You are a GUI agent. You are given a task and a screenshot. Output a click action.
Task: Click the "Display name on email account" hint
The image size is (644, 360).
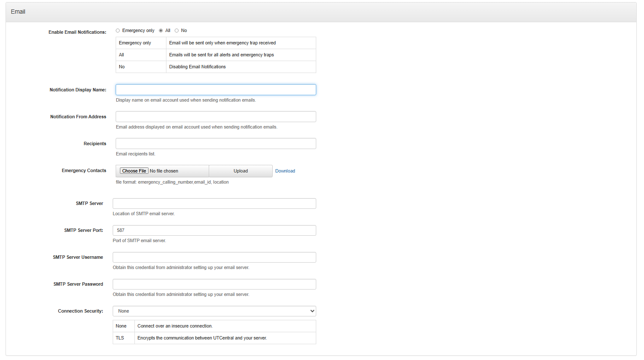pos(186,100)
